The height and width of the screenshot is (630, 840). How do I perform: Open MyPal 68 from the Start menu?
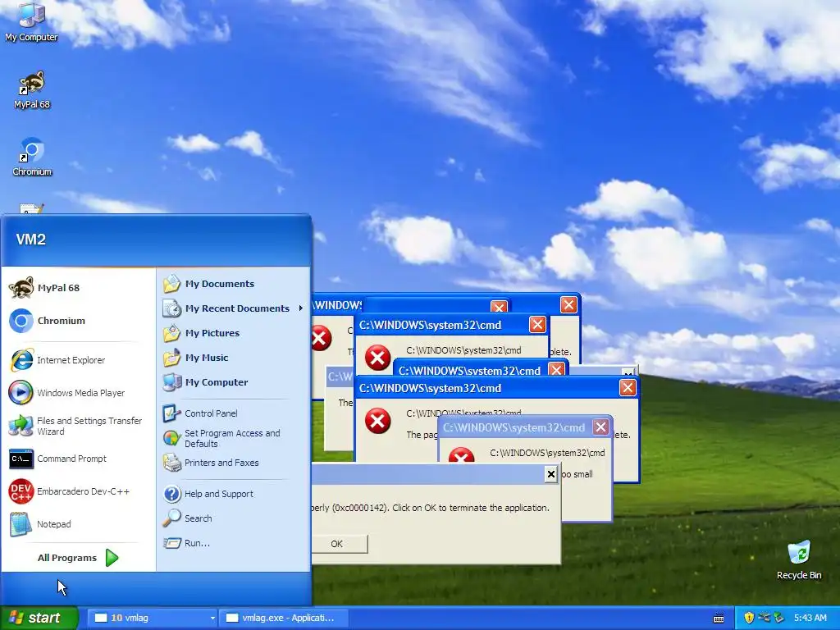[78, 288]
